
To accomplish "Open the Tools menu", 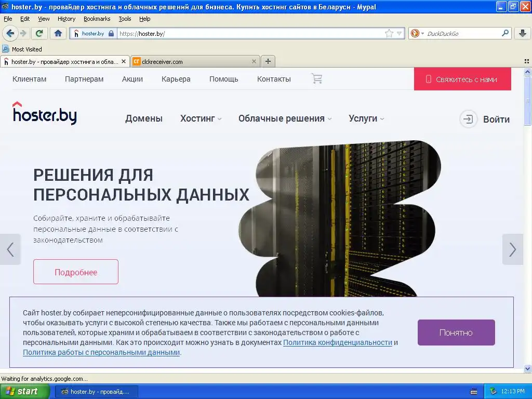I will [125, 19].
